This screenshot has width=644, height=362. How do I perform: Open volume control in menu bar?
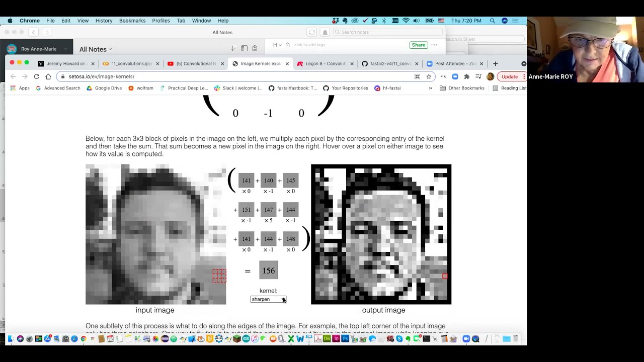point(416,21)
